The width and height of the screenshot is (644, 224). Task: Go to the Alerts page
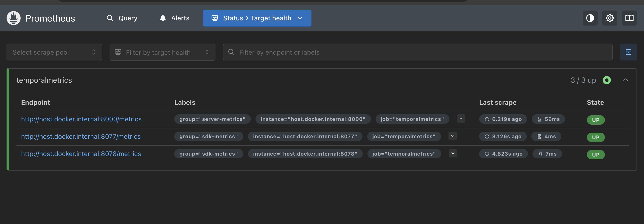click(174, 18)
